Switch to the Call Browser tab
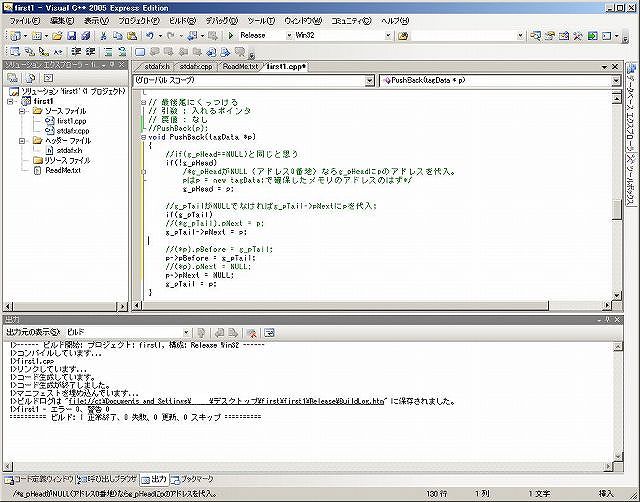This screenshot has height=502, width=640. click(107, 479)
